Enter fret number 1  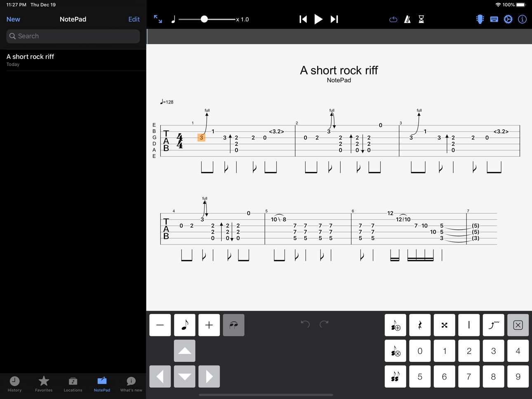[x=445, y=351]
